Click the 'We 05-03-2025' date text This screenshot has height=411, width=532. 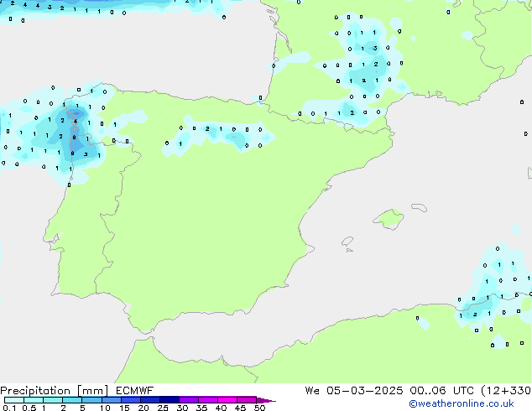354,391
